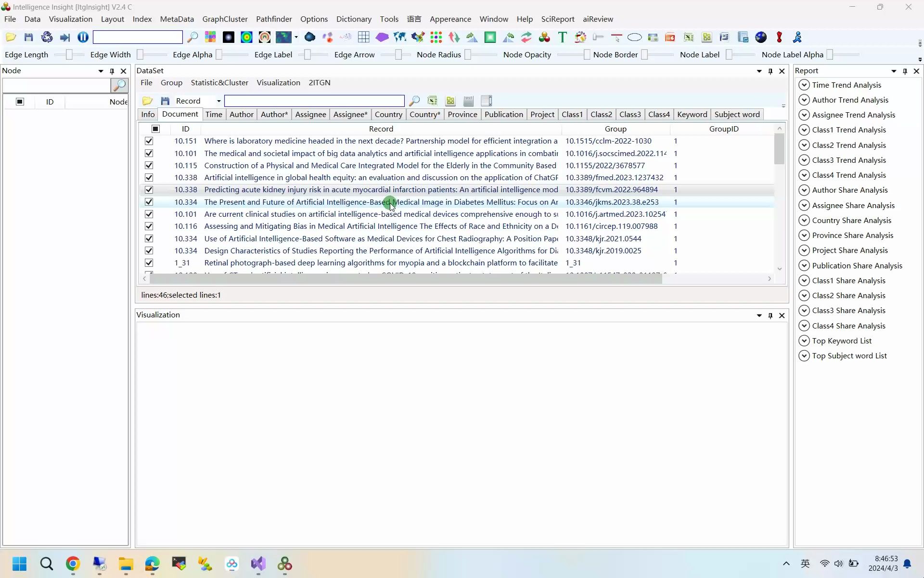The height and width of the screenshot is (578, 924).
Task: Switch to the Keyword tab
Action: [692, 114]
